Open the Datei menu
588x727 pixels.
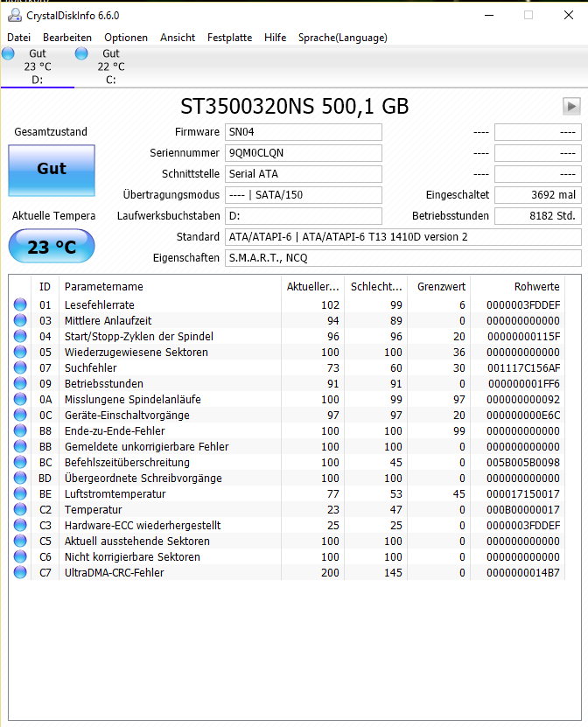pyautogui.click(x=19, y=38)
